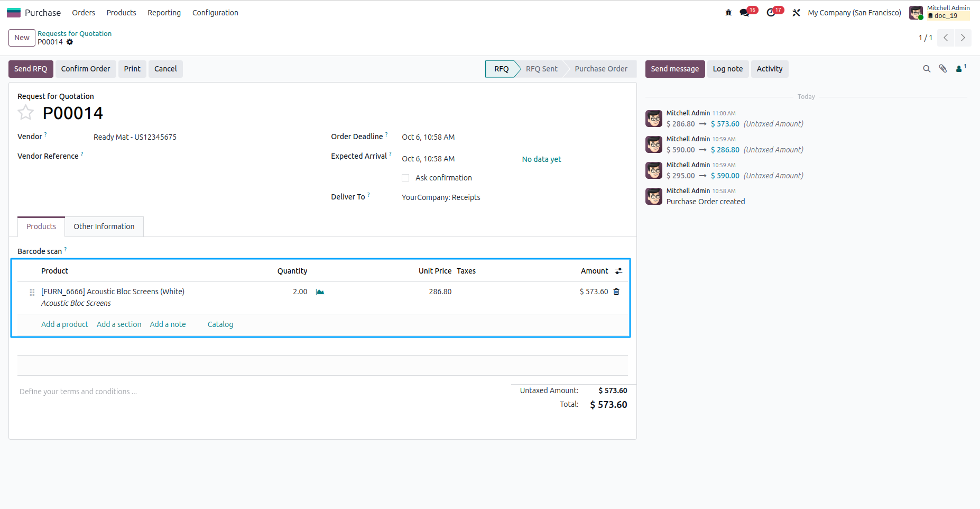Open the conversations chat icon
980x509 pixels.
[x=745, y=13]
